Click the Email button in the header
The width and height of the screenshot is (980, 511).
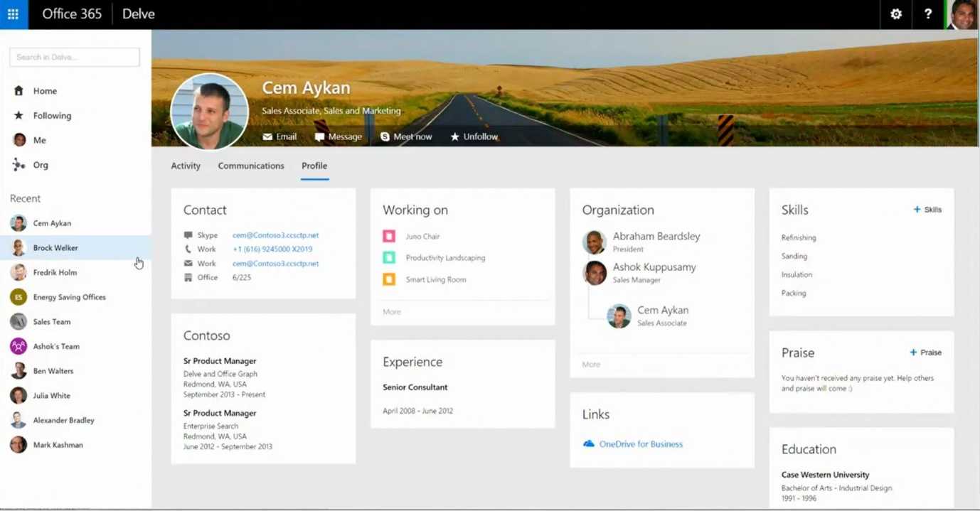click(279, 136)
